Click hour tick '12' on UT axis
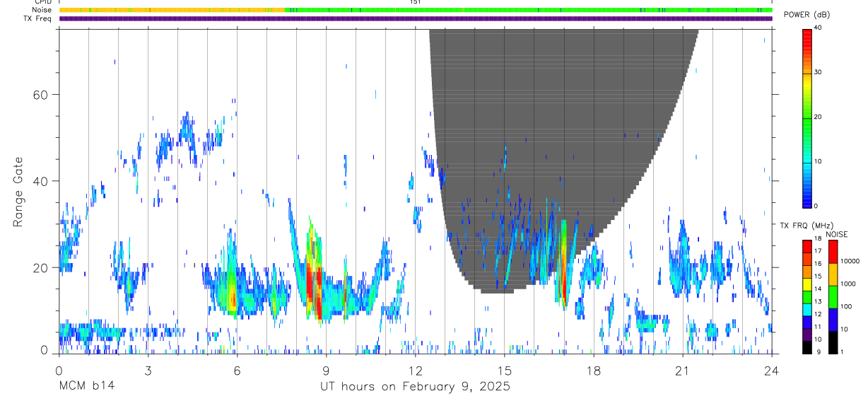868x401 pixels. pyautogui.click(x=415, y=371)
